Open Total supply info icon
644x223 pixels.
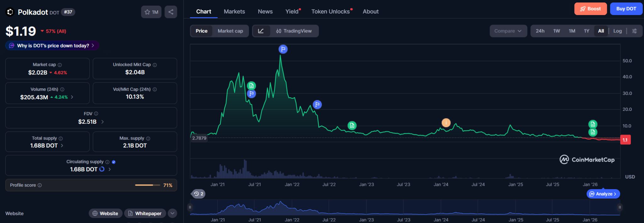click(61, 139)
